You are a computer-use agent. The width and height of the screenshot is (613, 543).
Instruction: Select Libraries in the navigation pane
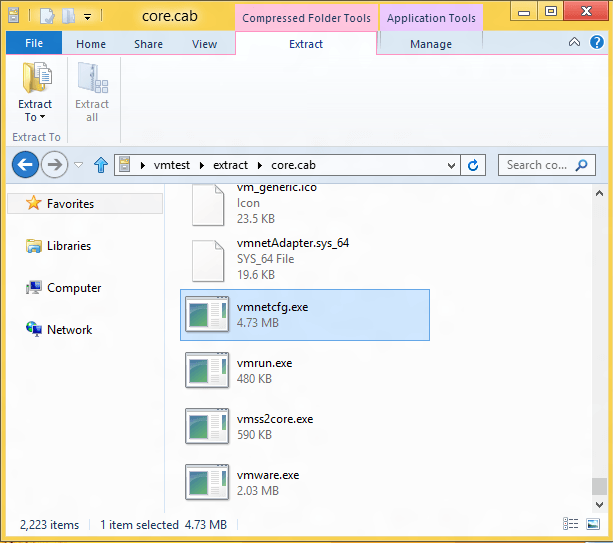(x=68, y=246)
